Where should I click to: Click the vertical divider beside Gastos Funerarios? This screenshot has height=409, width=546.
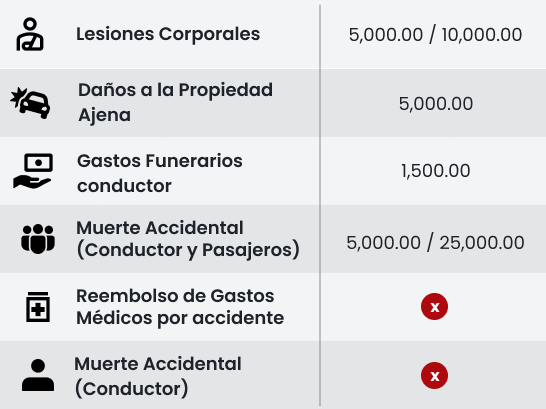320,171
